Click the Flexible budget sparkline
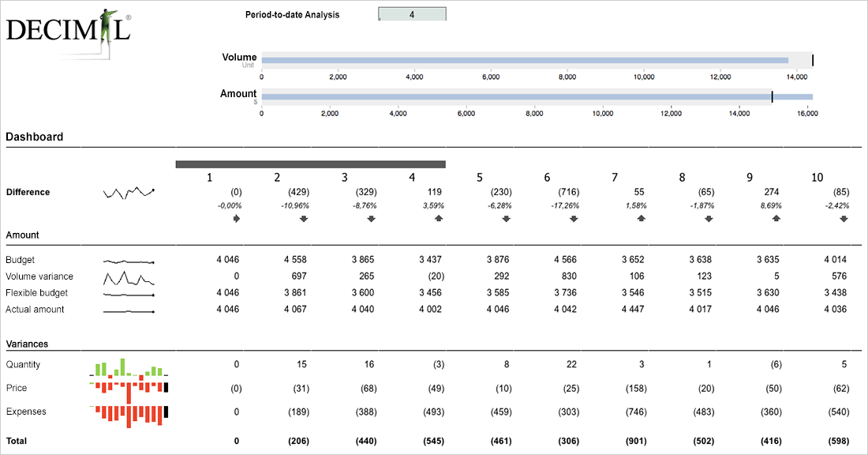Image resolution: width=868 pixels, height=455 pixels. click(x=129, y=295)
